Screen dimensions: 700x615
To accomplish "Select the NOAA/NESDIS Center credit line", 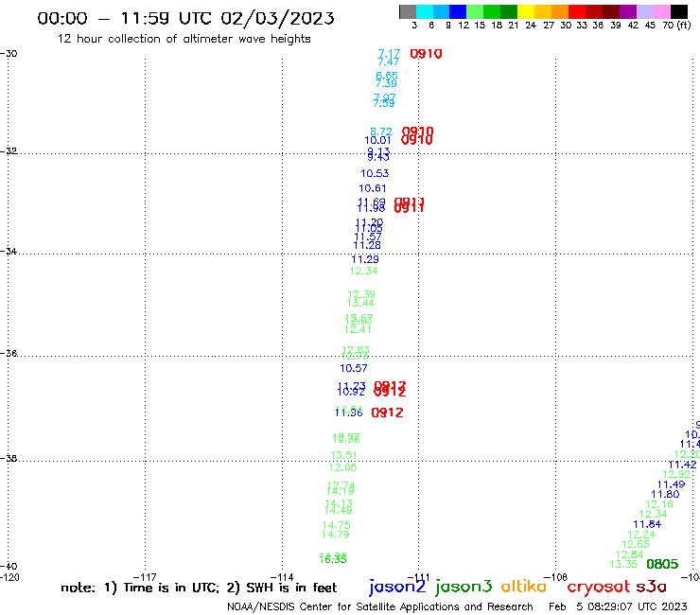I will point(380,606).
